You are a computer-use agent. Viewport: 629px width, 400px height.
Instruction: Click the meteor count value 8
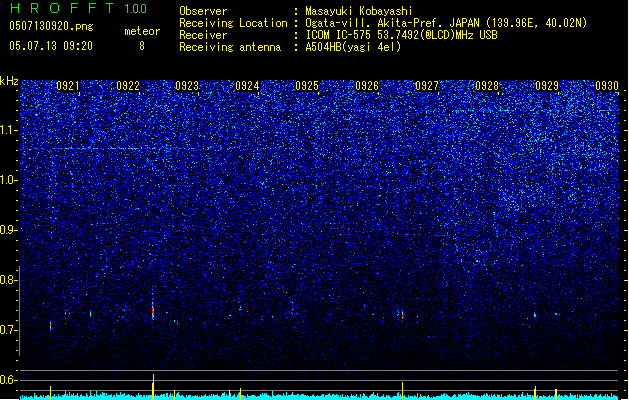pos(142,46)
